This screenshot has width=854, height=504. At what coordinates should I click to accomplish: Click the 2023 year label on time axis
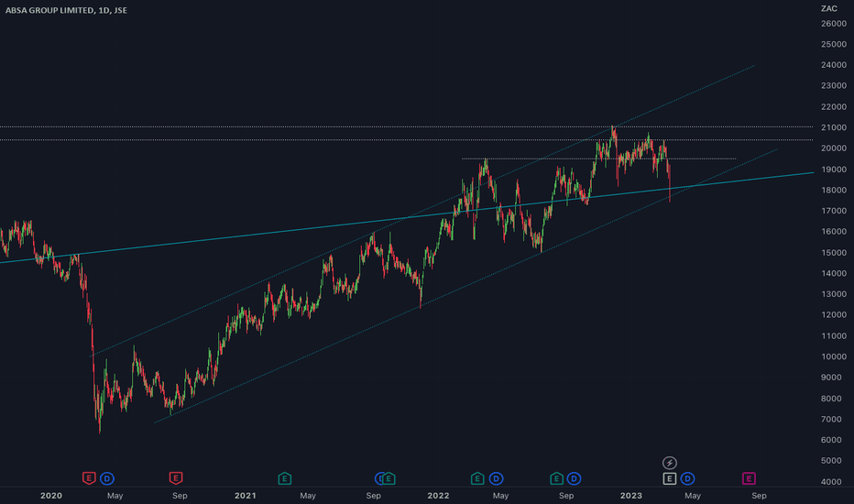[631, 496]
